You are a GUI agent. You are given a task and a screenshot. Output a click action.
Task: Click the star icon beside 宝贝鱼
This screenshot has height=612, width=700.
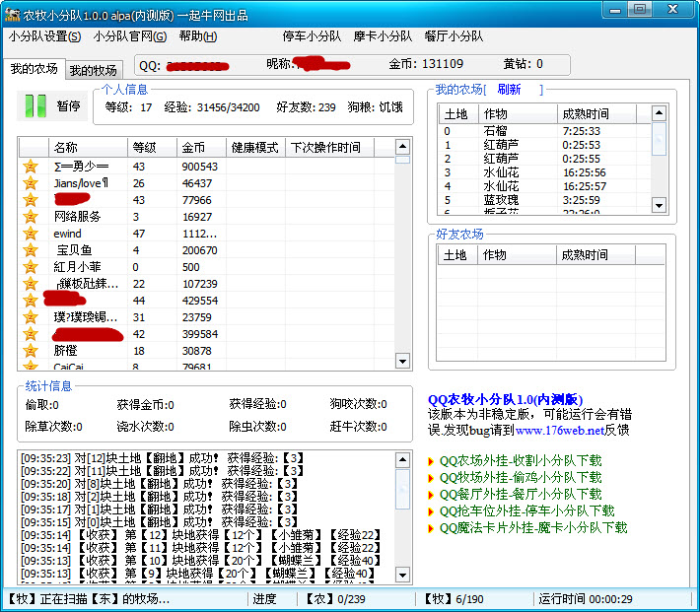tap(31, 250)
